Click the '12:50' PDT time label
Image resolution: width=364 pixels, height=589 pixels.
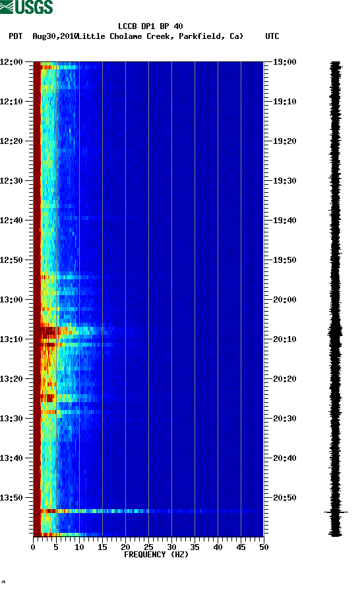coord(11,260)
